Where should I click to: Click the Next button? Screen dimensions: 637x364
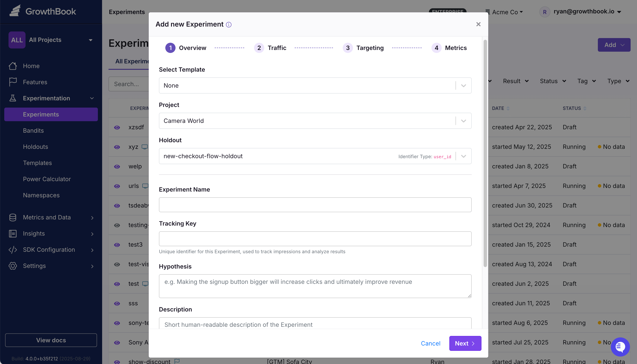(x=465, y=343)
